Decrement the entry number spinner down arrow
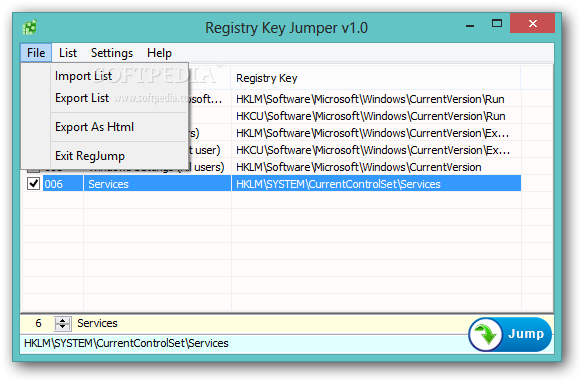This screenshot has height=382, width=582. pyautogui.click(x=63, y=327)
